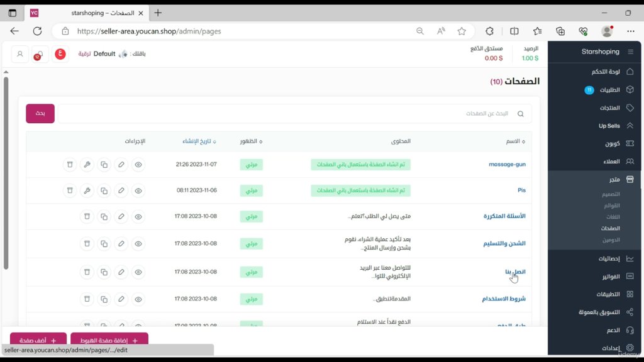644x362 pixels.
Task: Click browser refresh button
Action: coord(37,31)
